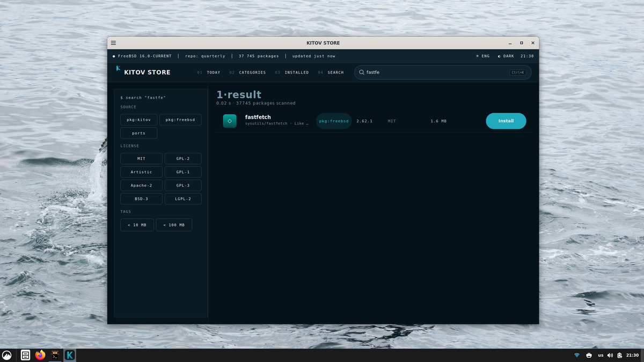Click the fastfetch package icon
Screen dimensions: 644x362
click(230, 121)
